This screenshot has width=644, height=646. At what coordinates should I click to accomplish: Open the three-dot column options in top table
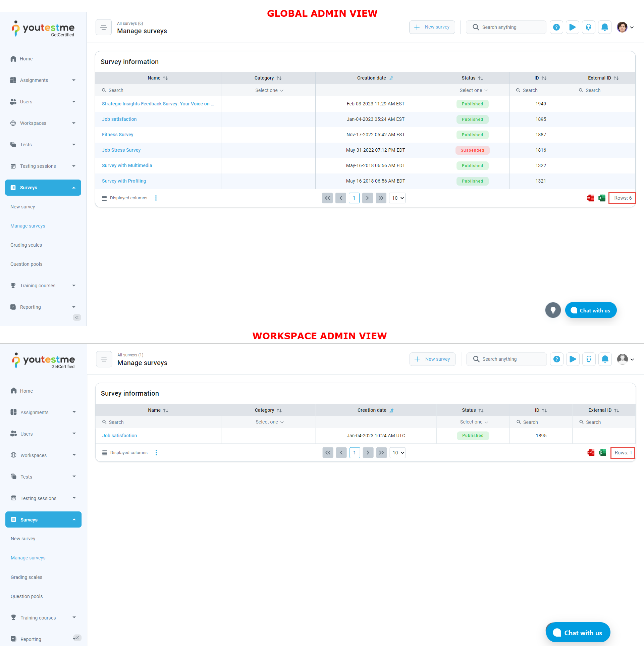tap(156, 198)
